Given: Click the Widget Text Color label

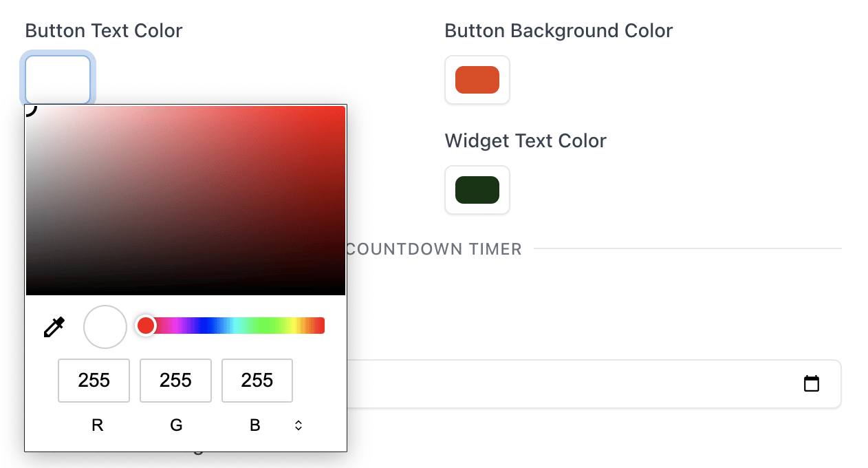Looking at the screenshot, I should [x=525, y=140].
